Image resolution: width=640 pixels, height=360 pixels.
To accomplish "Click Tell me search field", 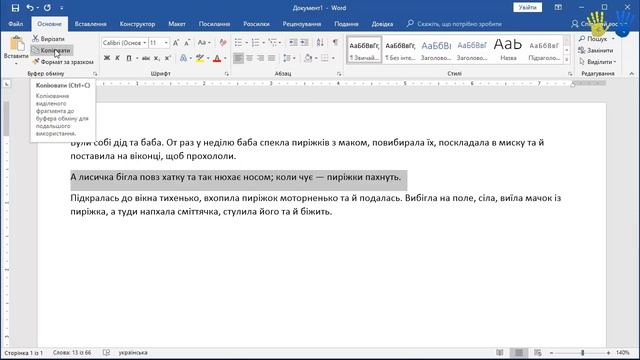I will click(x=454, y=24).
